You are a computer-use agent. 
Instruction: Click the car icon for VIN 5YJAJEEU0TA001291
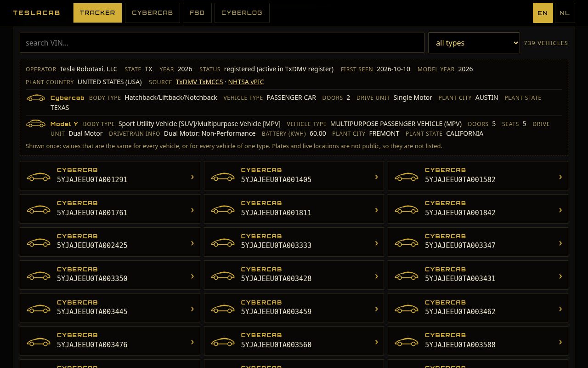coord(39,177)
